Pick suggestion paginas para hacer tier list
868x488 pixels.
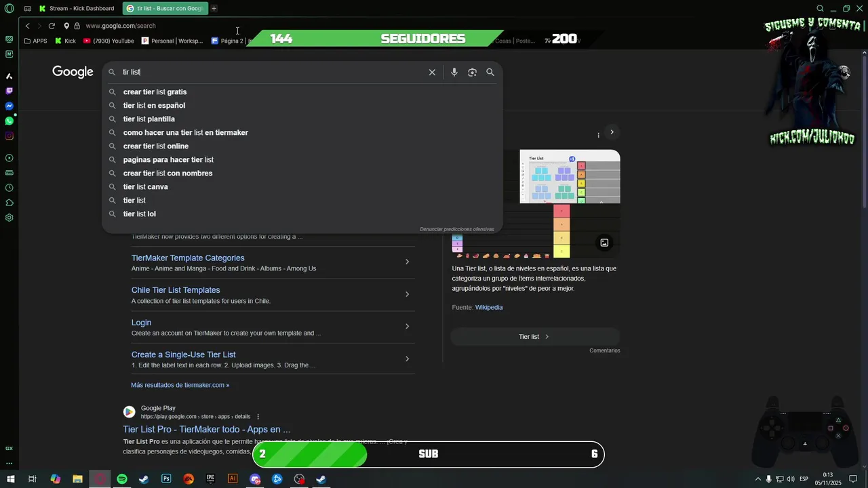click(168, 160)
